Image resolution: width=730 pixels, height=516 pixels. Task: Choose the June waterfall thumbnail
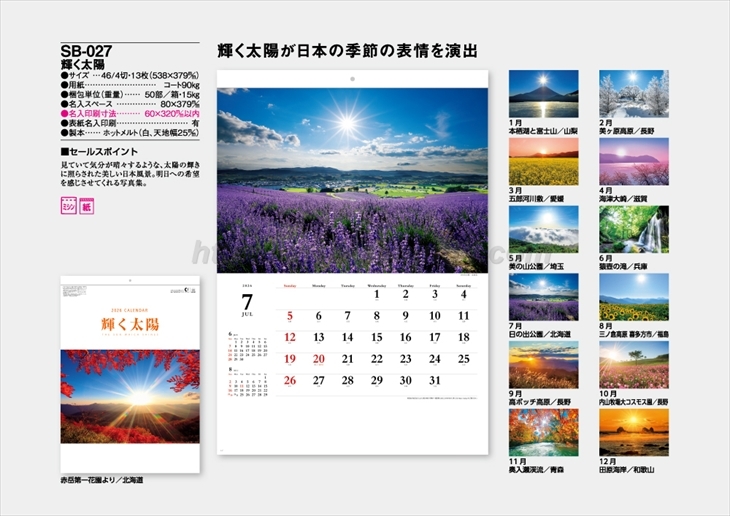point(633,230)
